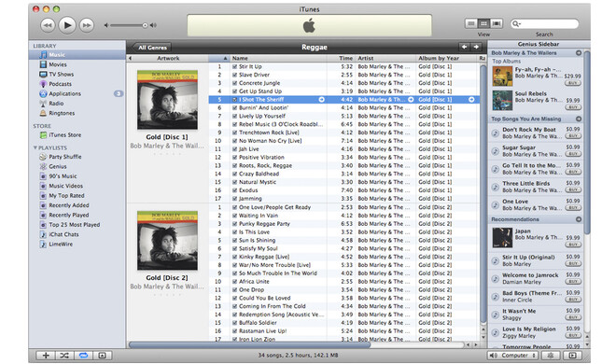Sort by the Album by Year column

click(x=446, y=58)
